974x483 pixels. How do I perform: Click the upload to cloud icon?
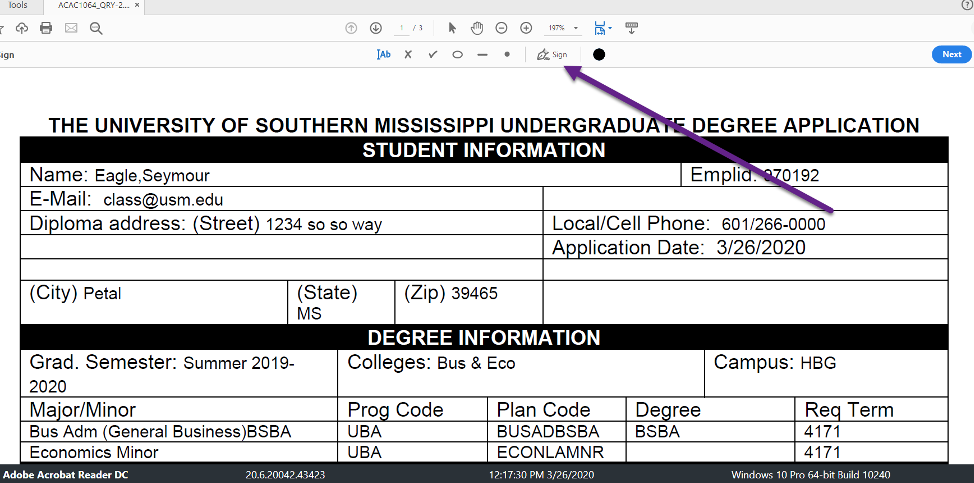(22, 28)
